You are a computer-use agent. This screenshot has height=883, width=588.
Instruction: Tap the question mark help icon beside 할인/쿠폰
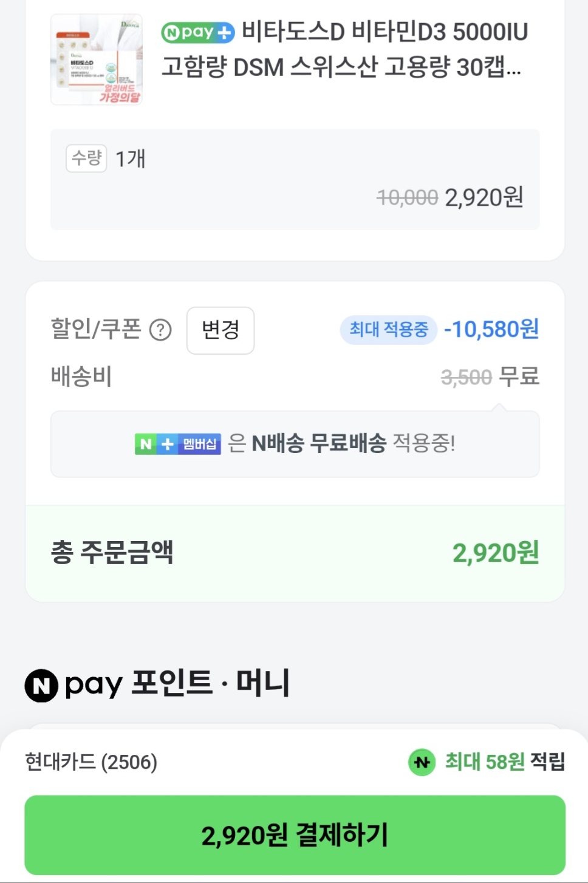160,330
